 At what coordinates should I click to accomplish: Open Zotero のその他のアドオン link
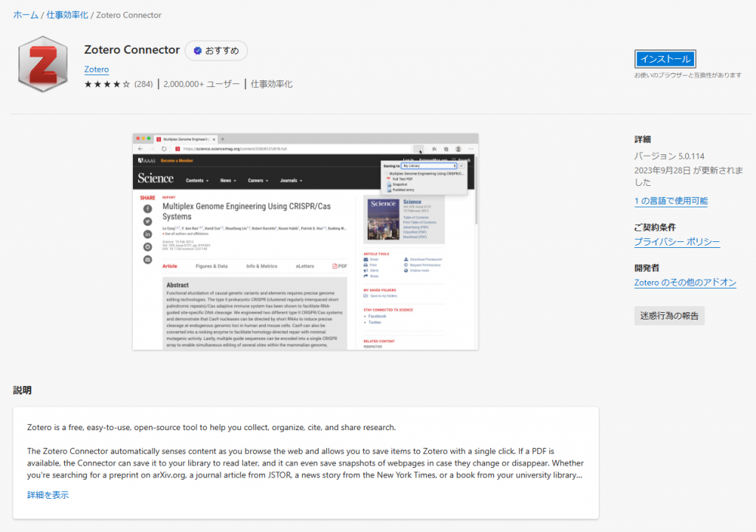coord(685,283)
